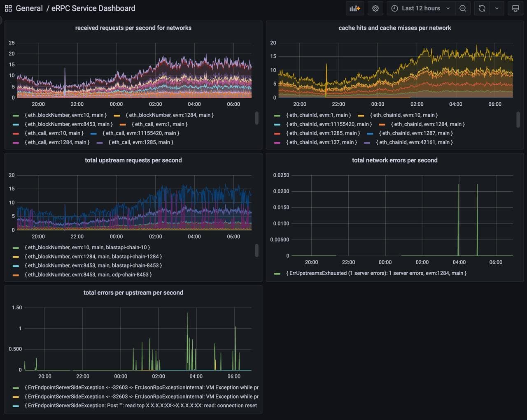
Task: Click the clock icon in time picker
Action: 394,8
